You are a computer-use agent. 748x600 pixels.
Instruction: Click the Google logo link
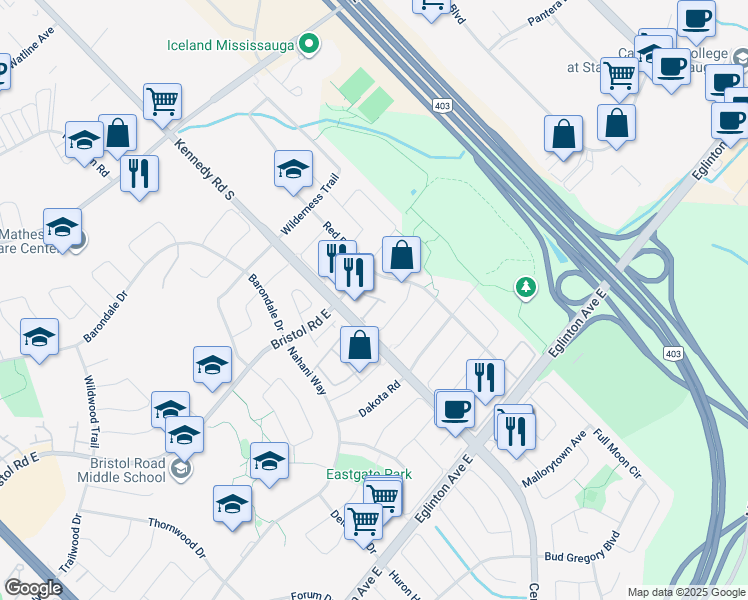(x=33, y=588)
